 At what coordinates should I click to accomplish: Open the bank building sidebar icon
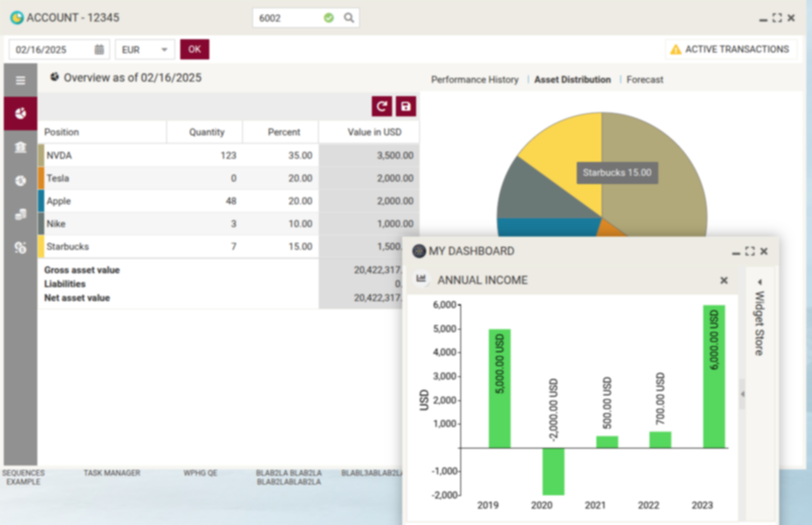pyautogui.click(x=20, y=147)
